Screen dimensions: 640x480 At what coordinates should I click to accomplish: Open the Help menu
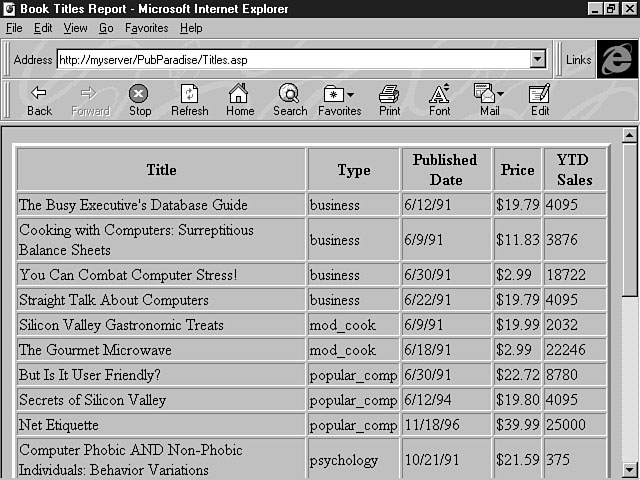(191, 28)
